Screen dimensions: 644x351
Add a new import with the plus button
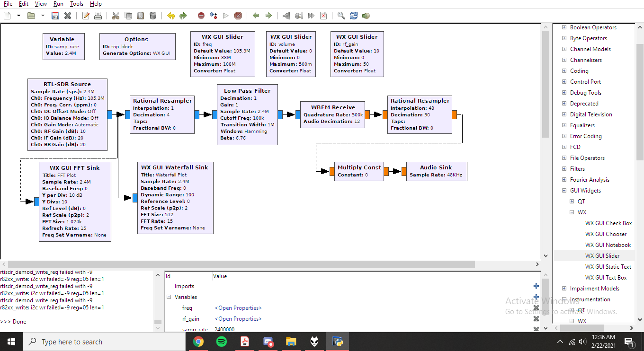536,286
